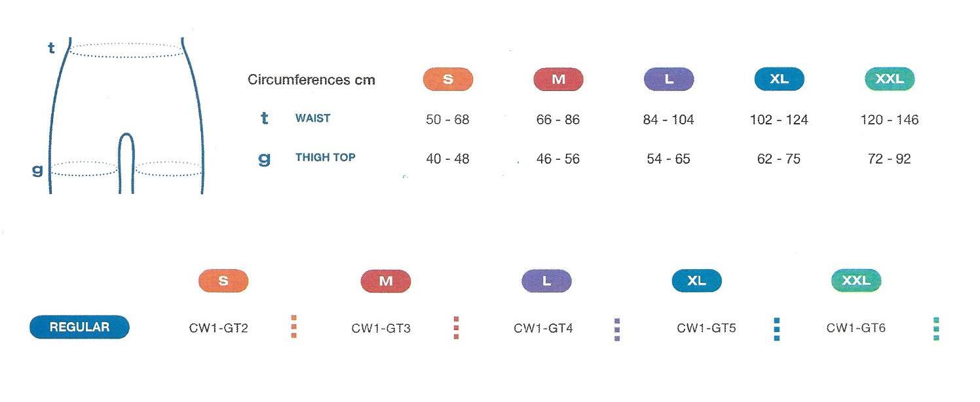Click the orange S badge beside Circumferences cm

click(x=448, y=79)
